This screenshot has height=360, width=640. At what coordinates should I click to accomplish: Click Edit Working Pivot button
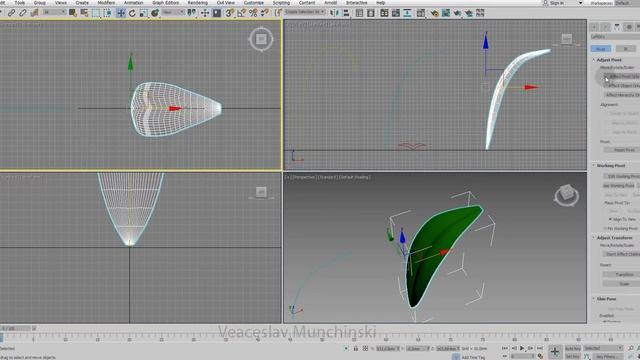pyautogui.click(x=622, y=176)
